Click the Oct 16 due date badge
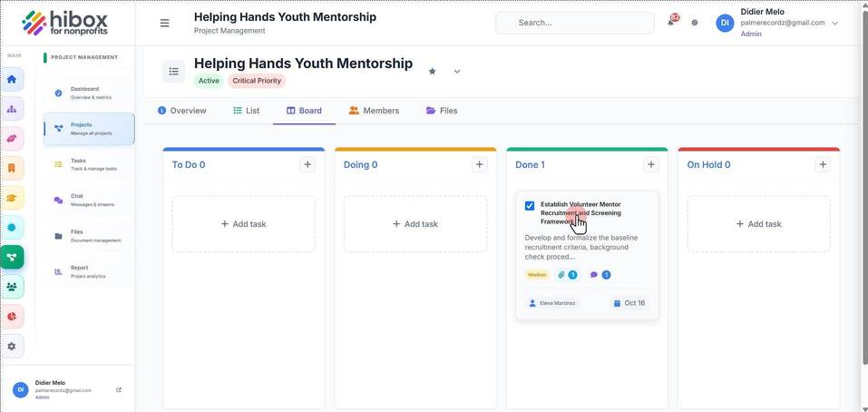The height and width of the screenshot is (412, 868). (629, 303)
